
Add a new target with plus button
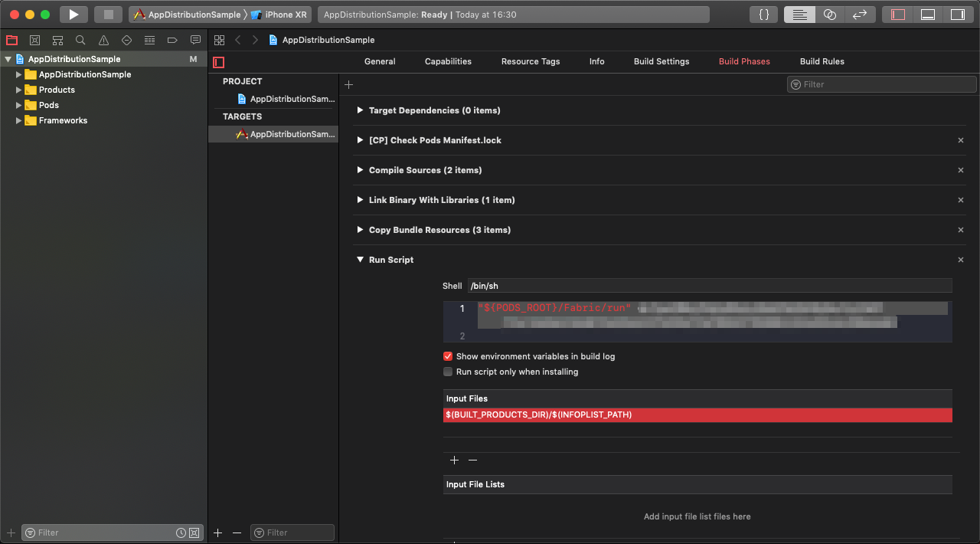[217, 533]
